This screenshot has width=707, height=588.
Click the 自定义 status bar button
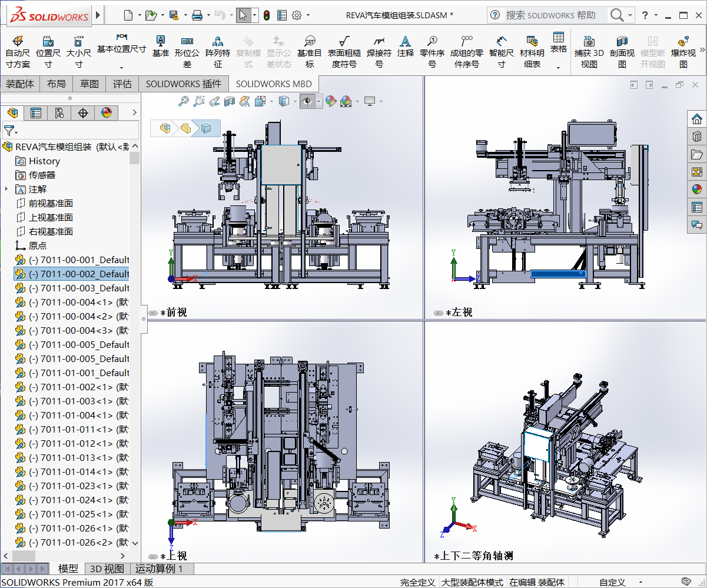point(612,582)
